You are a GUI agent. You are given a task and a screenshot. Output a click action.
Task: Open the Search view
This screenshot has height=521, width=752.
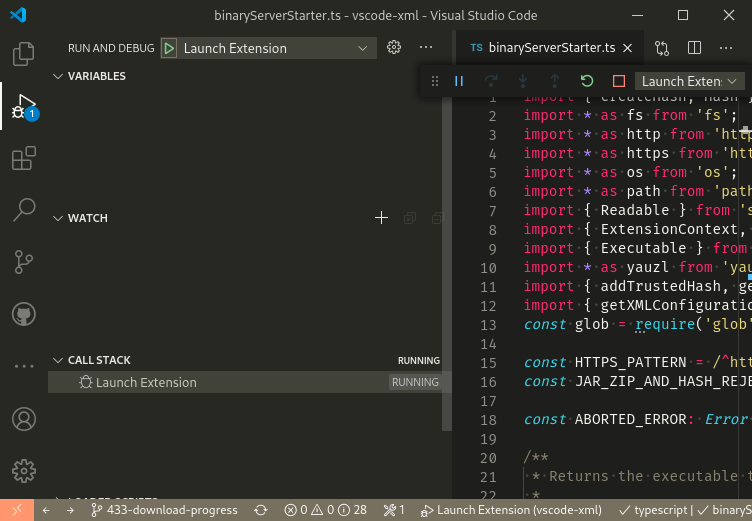coord(24,210)
